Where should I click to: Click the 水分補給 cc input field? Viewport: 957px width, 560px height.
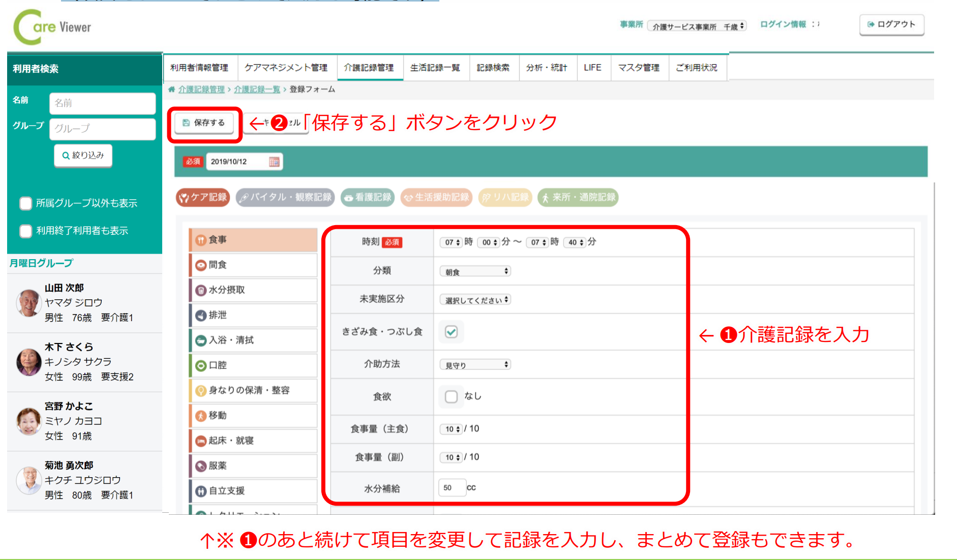452,488
